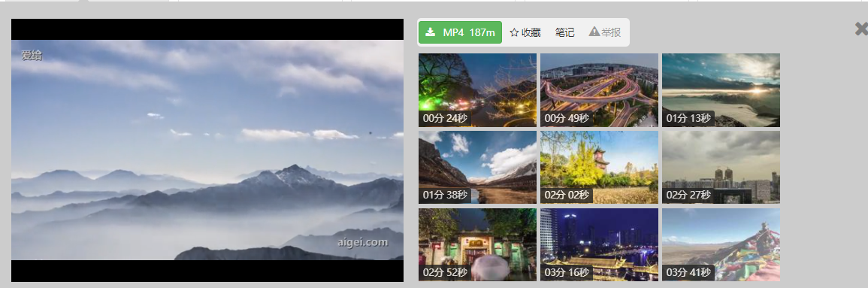This screenshot has height=288, width=868.
Task: Jump to the 02分 02秒 pagoda thumbnail
Action: [599, 167]
